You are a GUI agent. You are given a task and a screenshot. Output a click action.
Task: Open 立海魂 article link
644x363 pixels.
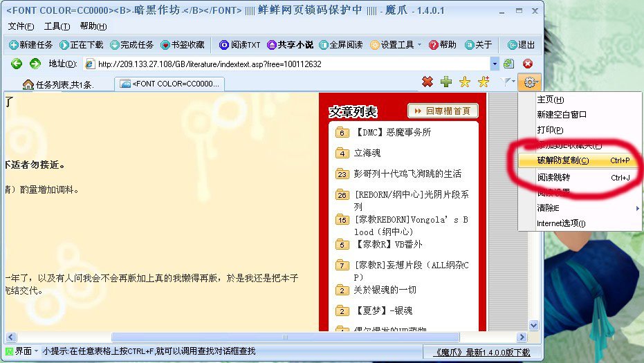click(367, 153)
